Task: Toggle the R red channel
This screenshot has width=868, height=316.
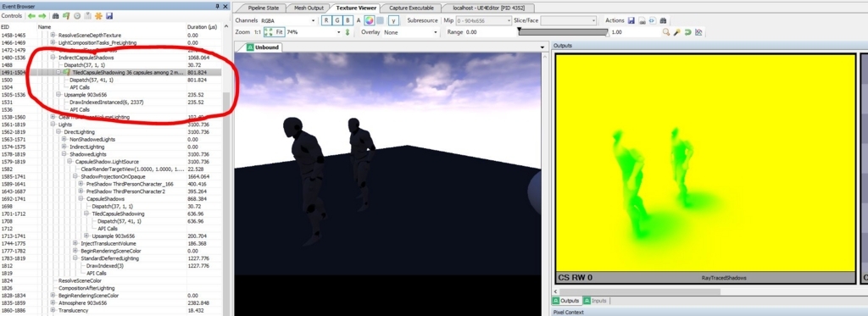Action: 326,20
